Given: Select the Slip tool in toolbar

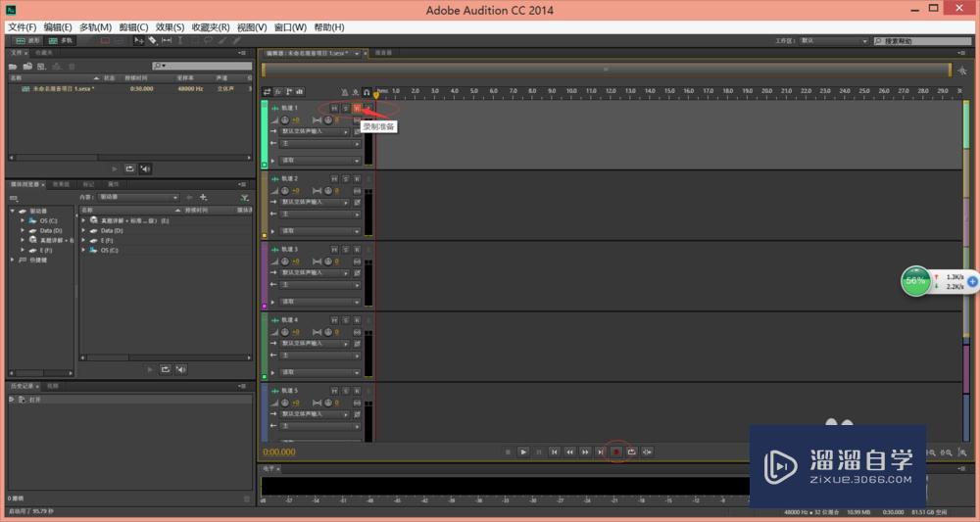Looking at the screenshot, I should pos(167,40).
